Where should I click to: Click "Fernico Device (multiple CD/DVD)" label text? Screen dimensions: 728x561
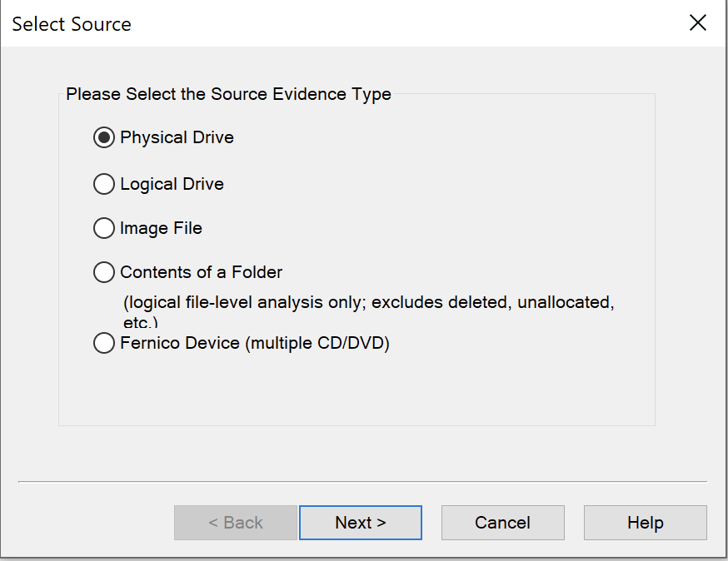(x=254, y=343)
